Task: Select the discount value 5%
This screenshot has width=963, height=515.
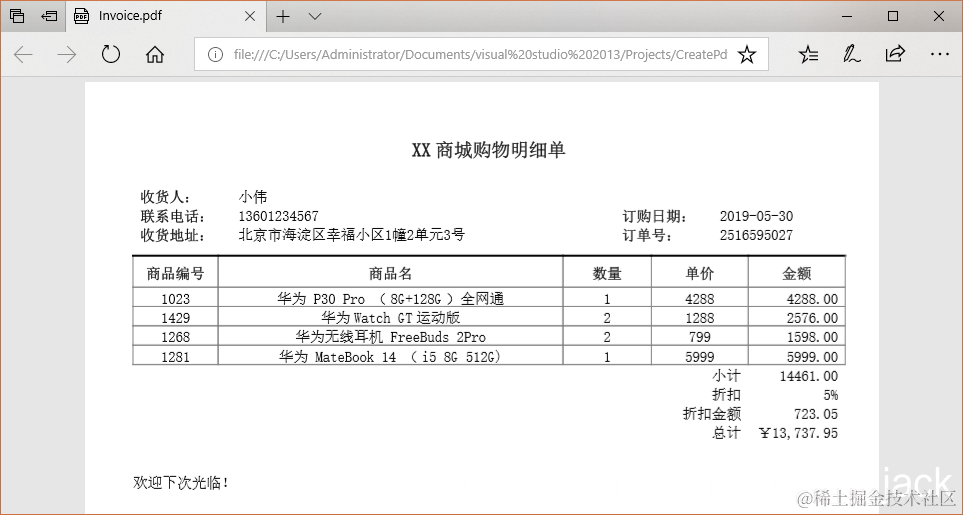Action: tap(831, 395)
